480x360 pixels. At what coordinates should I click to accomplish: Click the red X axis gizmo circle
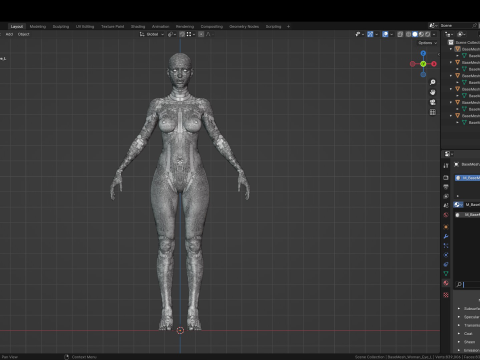pyautogui.click(x=434, y=64)
